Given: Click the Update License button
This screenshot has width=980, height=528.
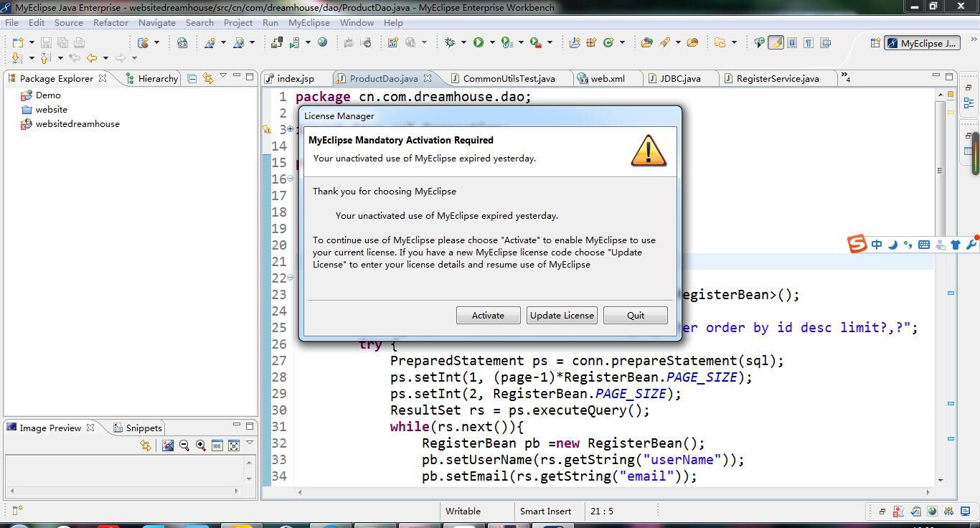Looking at the screenshot, I should tap(562, 316).
